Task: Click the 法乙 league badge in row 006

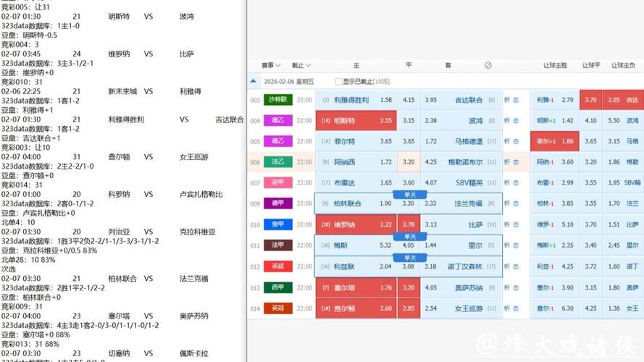Action: (x=278, y=162)
